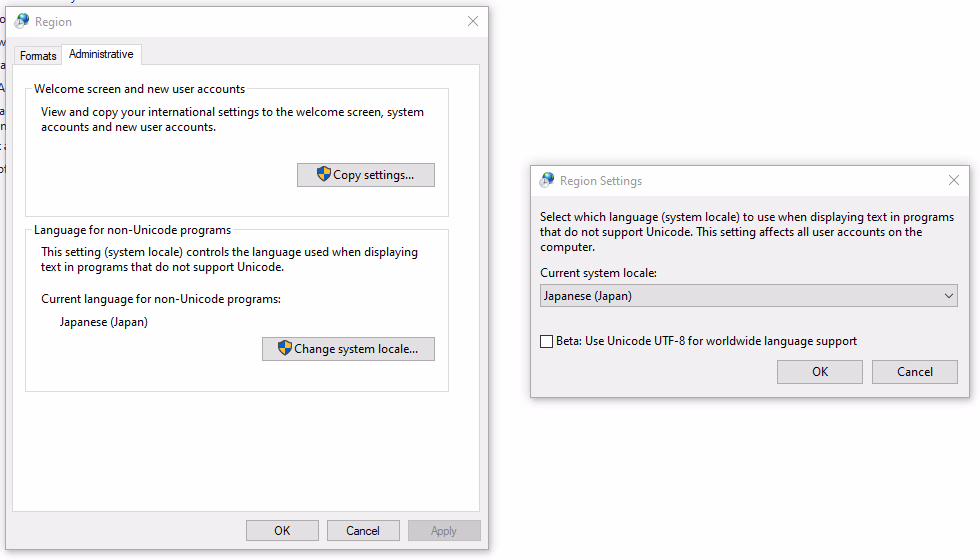Click the Region Settings title bar text

click(601, 181)
